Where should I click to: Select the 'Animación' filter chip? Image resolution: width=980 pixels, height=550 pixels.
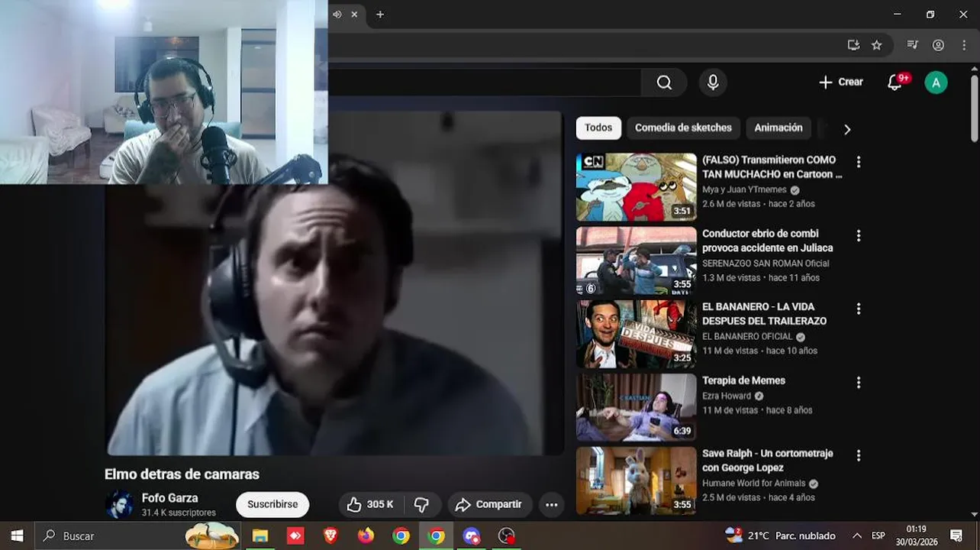779,128
